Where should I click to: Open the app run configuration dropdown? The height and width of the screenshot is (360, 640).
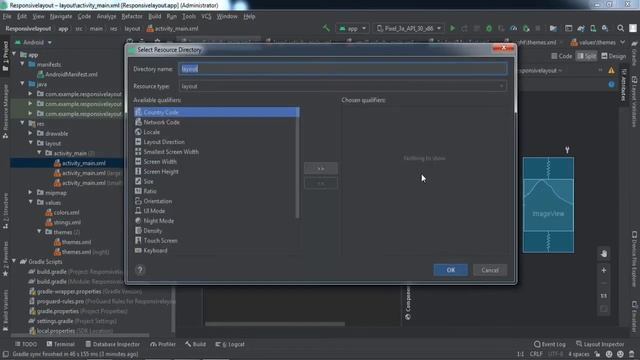(x=353, y=29)
